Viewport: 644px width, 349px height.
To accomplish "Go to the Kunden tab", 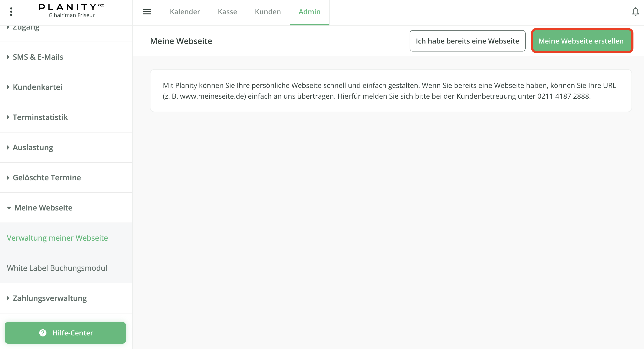I will tap(268, 11).
